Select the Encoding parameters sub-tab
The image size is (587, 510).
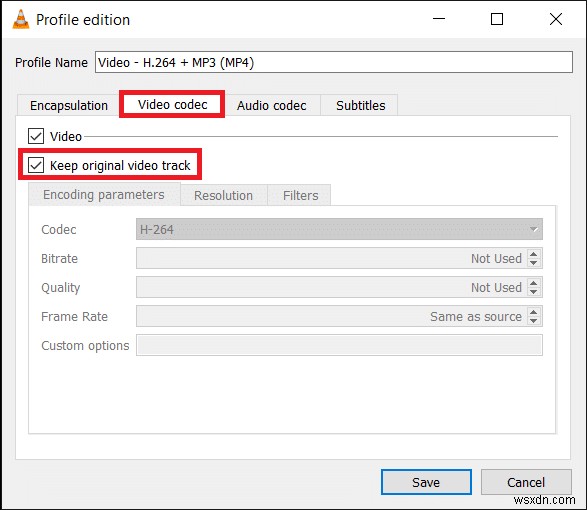(104, 195)
